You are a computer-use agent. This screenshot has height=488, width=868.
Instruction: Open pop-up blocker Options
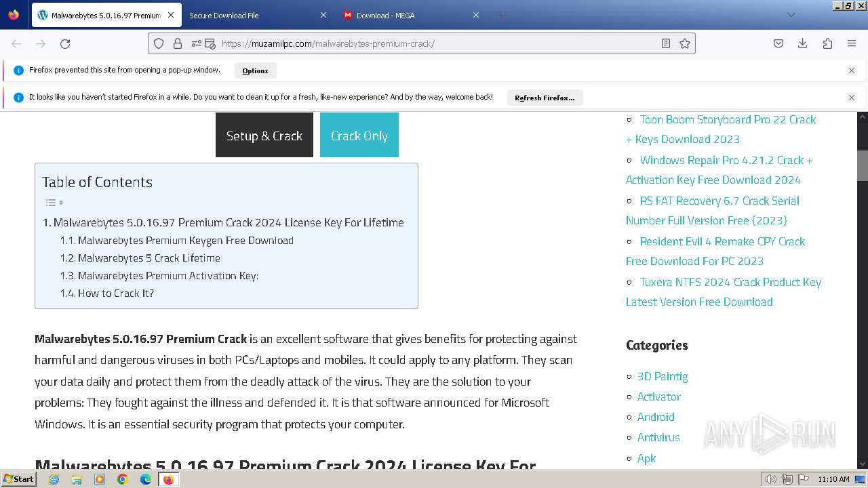click(255, 70)
